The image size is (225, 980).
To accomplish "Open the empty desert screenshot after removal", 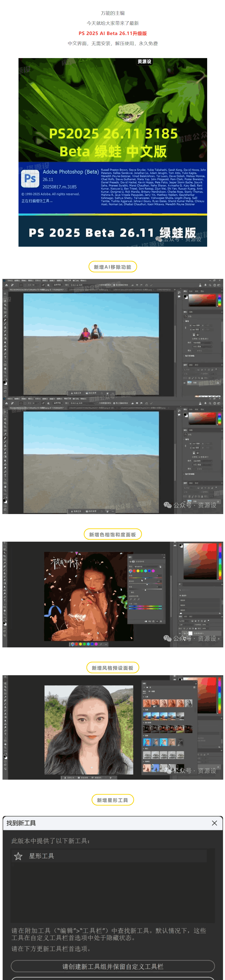I will [x=113, y=455].
